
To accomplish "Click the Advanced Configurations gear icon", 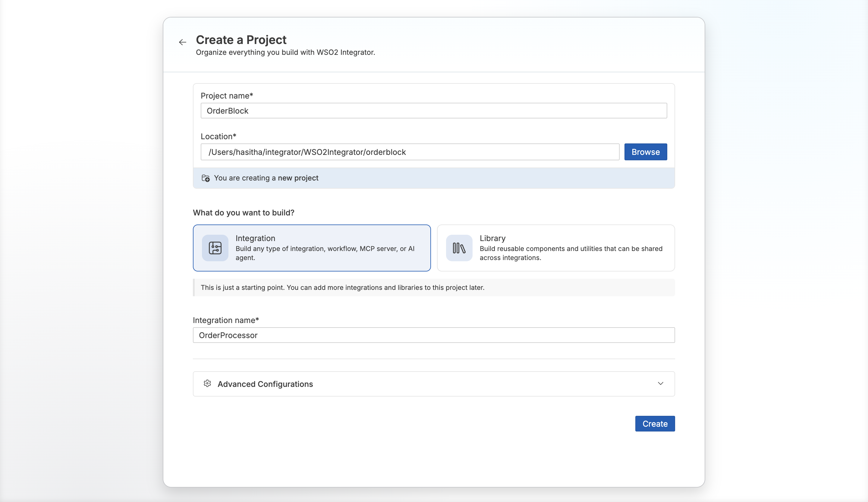I will coord(207,384).
